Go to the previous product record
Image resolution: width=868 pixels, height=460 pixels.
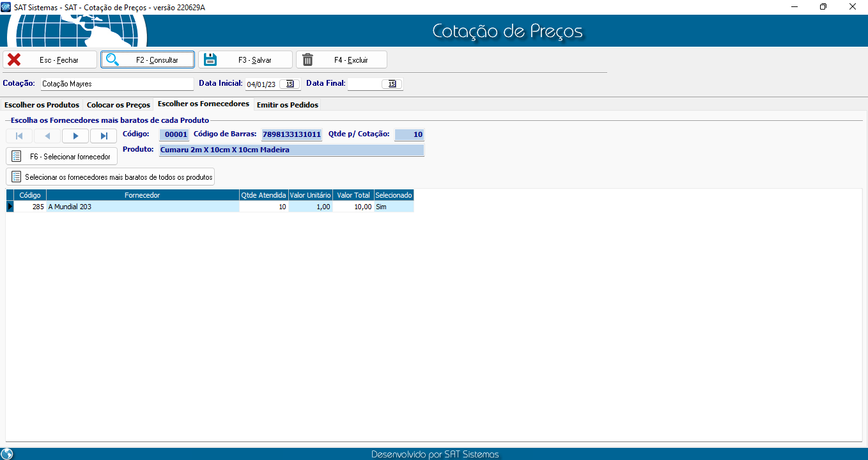tap(47, 136)
